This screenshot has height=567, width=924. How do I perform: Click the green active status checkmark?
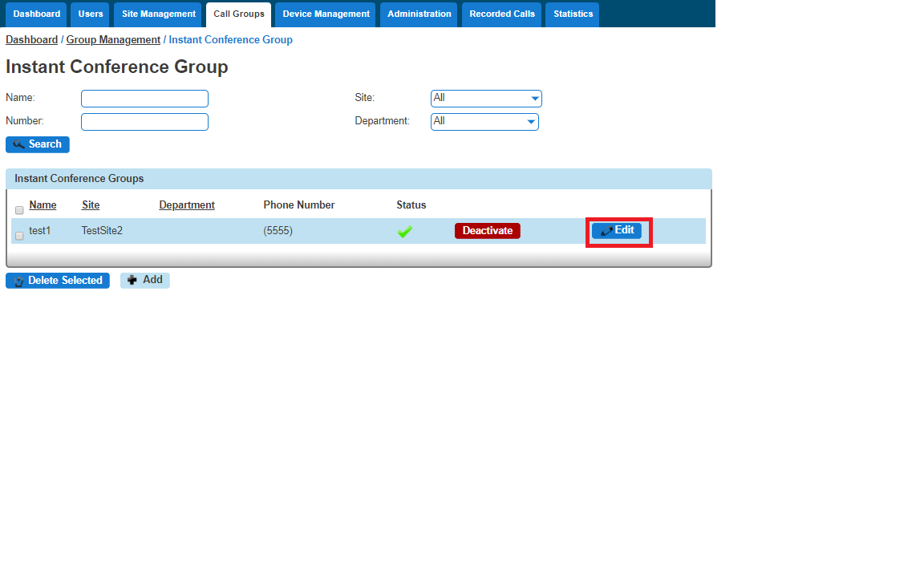coord(405,232)
